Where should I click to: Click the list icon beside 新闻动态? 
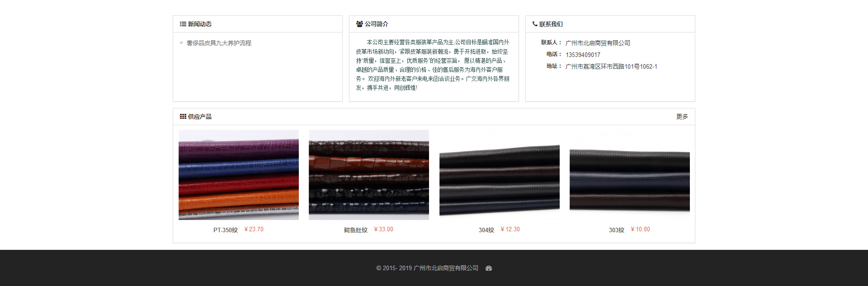183,24
